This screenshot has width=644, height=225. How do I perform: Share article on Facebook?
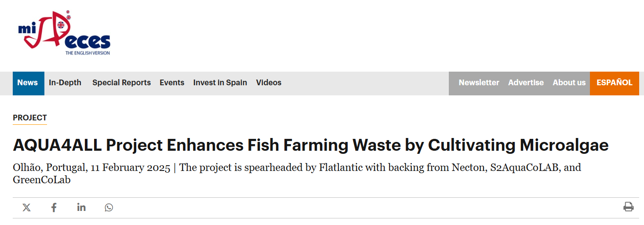pyautogui.click(x=54, y=207)
